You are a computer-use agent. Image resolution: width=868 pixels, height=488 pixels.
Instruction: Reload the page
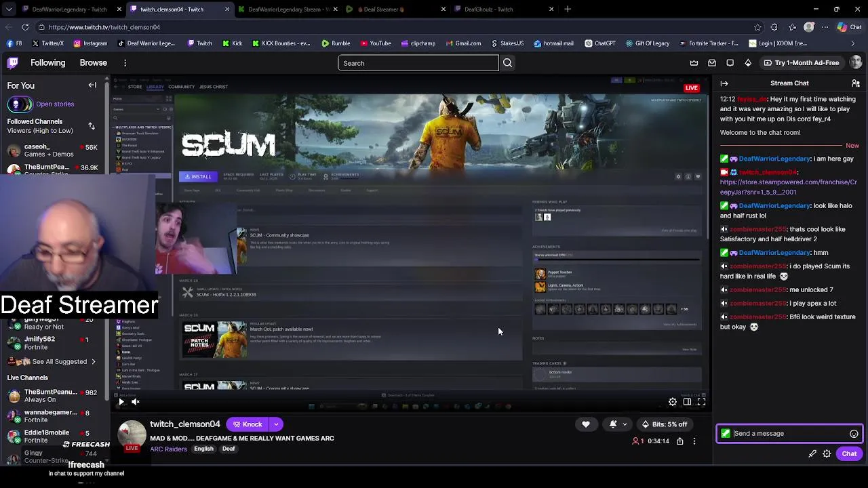pyautogui.click(x=25, y=27)
